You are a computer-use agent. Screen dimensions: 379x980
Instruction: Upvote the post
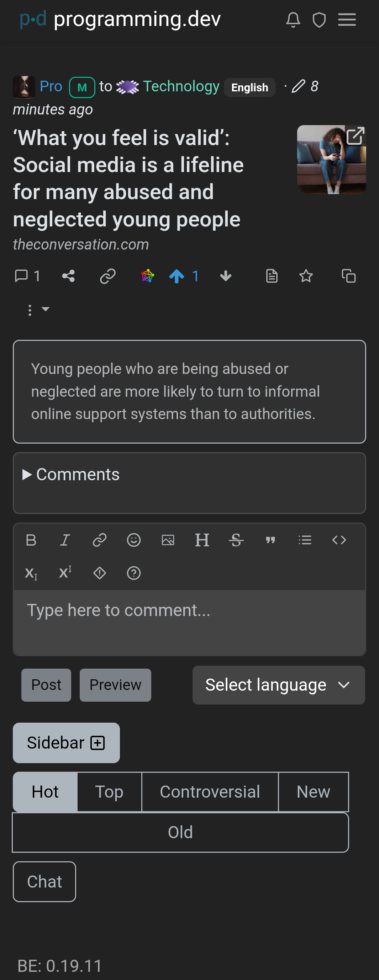177,276
